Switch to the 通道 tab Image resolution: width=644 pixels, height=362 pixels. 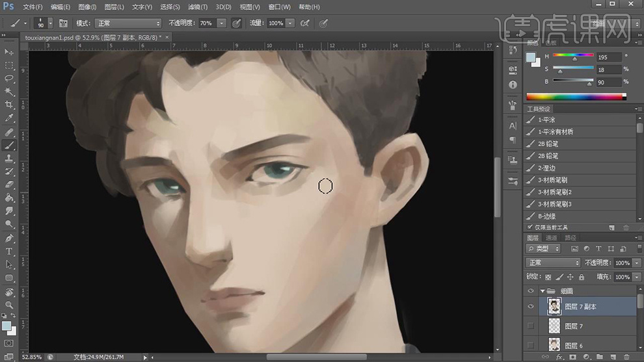pos(550,238)
